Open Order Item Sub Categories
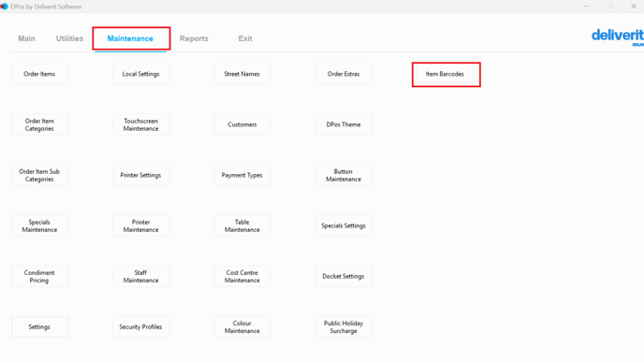 point(39,175)
